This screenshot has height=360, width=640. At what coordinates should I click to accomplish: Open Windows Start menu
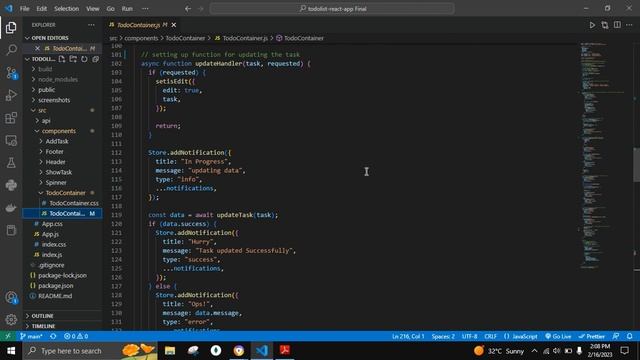tap(11, 351)
